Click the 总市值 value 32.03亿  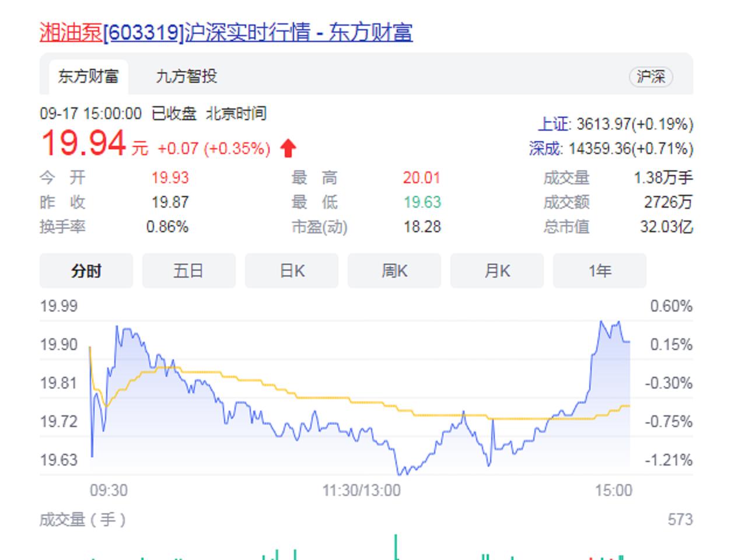point(665,226)
